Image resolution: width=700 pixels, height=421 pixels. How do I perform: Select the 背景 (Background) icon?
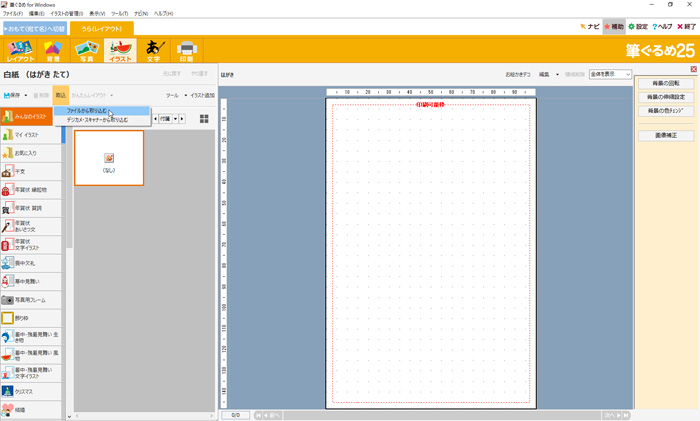pyautogui.click(x=53, y=51)
